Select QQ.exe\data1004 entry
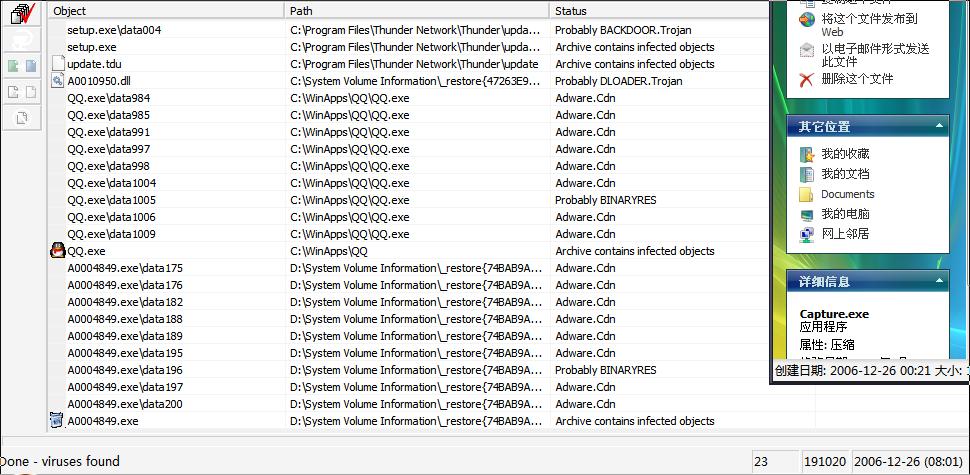 (x=111, y=183)
